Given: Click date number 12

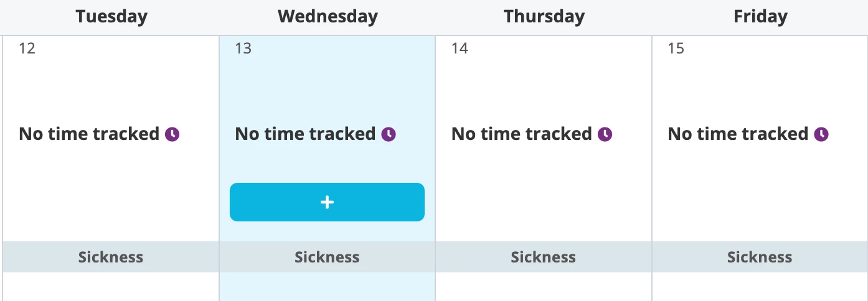Looking at the screenshot, I should click(x=27, y=49).
